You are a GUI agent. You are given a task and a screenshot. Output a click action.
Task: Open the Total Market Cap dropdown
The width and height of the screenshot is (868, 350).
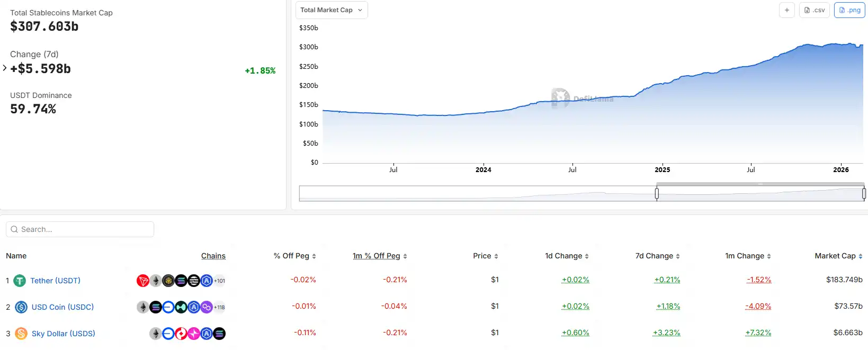tap(332, 10)
